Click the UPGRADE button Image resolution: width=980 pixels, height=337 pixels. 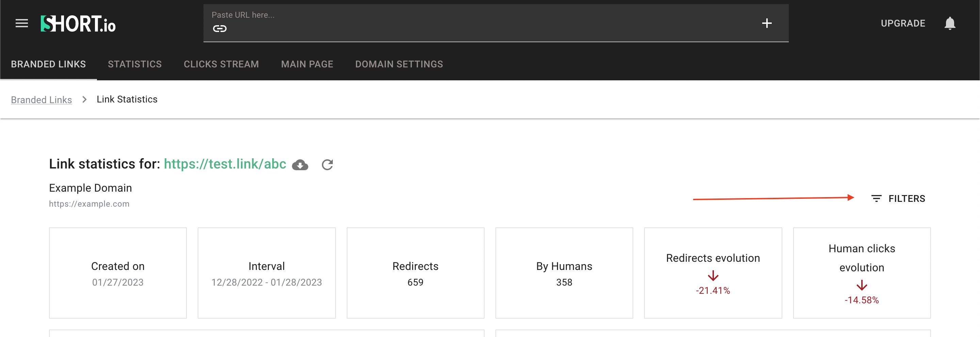(903, 23)
